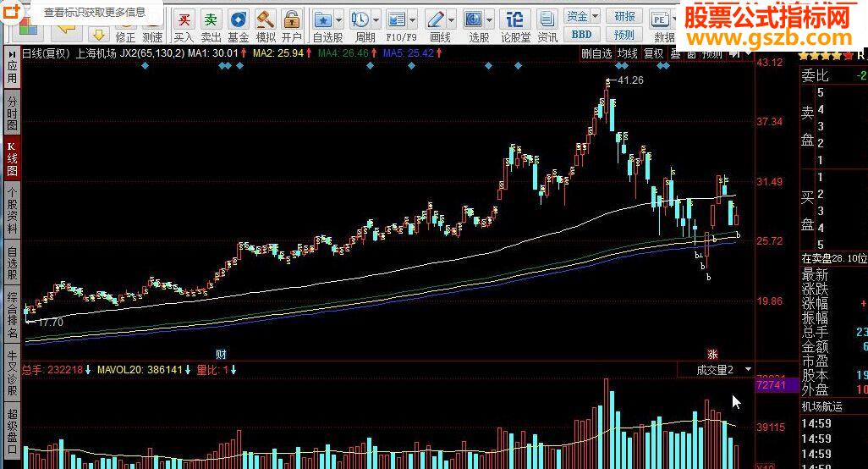Select the 画线 pencil drawing tool
Viewport: 868px width, 469px height.
[x=435, y=20]
